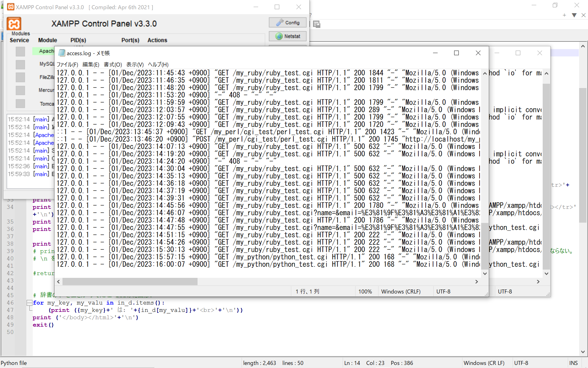Close the background notepad window behind access.log
The width and height of the screenshot is (588, 368).
[540, 53]
